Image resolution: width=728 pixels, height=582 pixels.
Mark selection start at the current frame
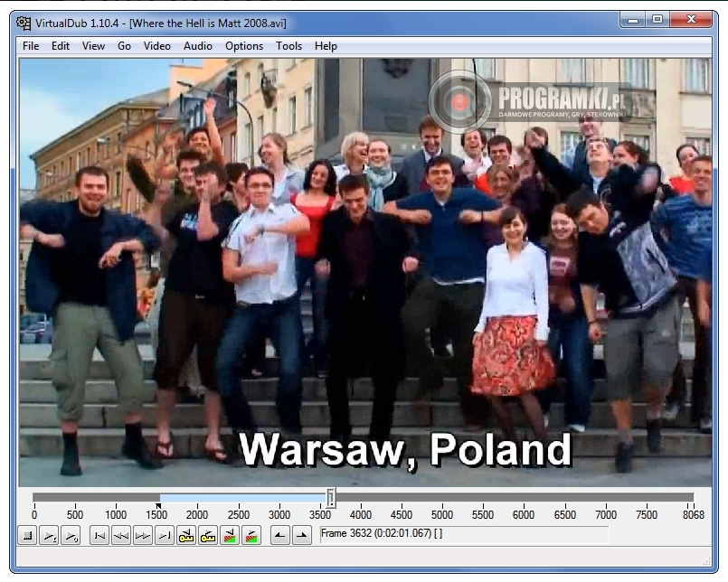[280, 536]
